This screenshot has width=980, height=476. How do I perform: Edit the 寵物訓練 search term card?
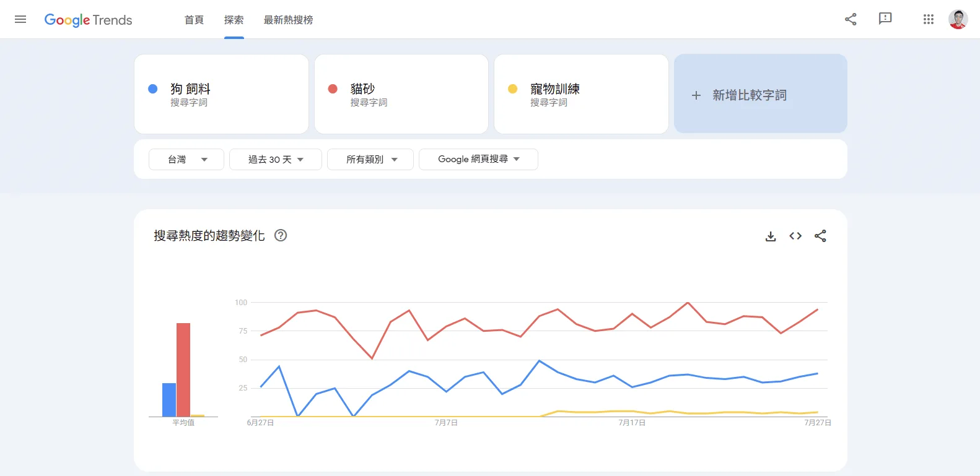tap(581, 94)
